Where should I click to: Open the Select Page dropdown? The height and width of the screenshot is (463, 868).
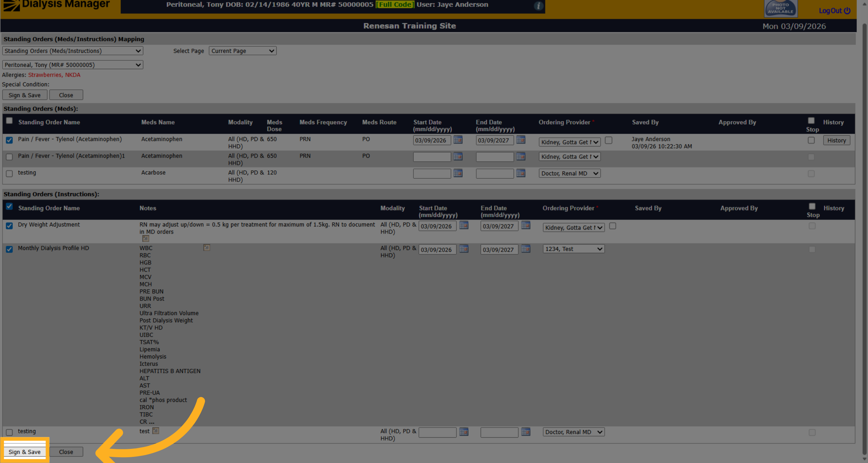pos(243,51)
